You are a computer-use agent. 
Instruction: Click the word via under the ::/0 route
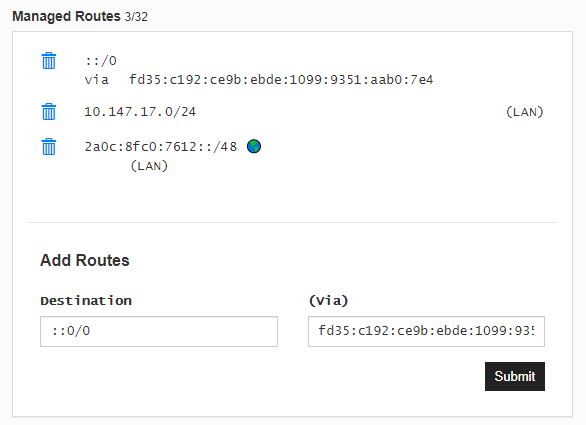[97, 80]
